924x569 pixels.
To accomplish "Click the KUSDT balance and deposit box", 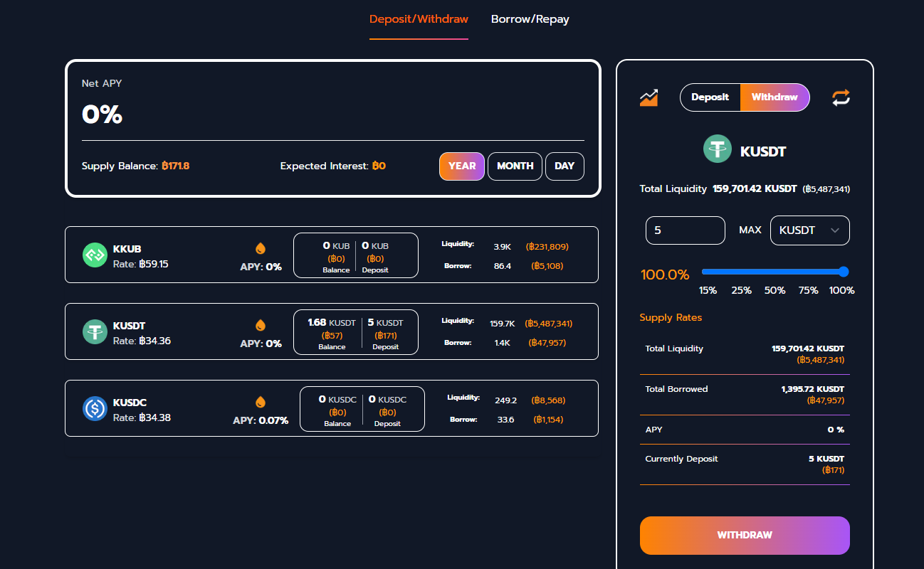I will pos(356,331).
